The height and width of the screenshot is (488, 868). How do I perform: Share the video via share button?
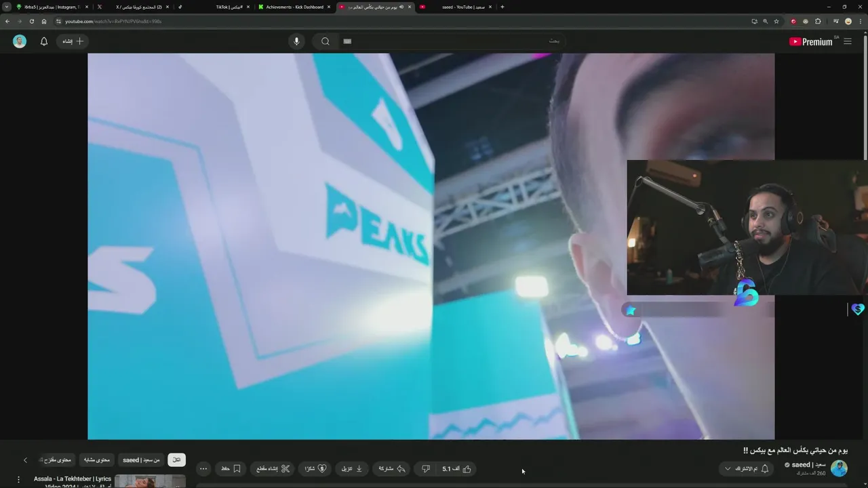click(x=391, y=468)
